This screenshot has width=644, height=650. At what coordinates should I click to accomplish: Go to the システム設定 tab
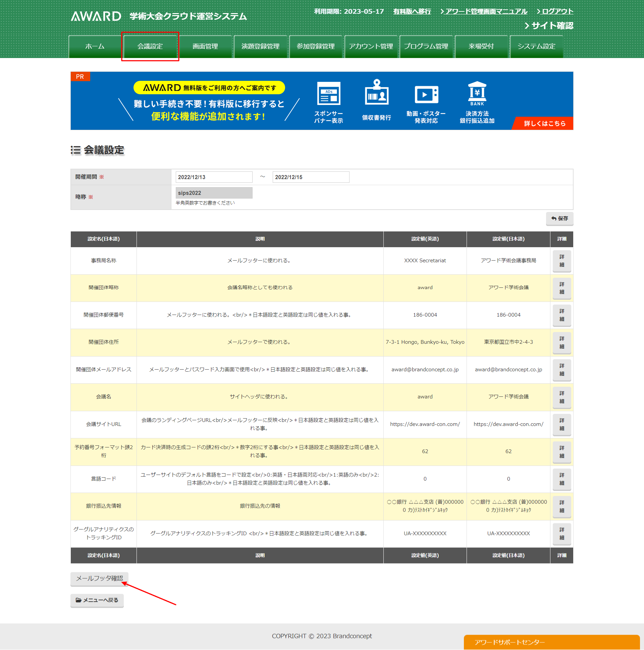536,46
